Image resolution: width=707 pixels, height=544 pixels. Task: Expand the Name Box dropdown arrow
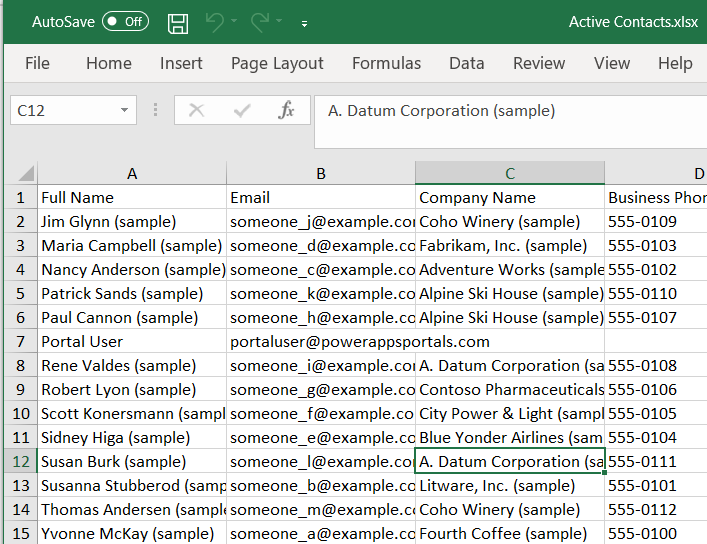(x=125, y=111)
